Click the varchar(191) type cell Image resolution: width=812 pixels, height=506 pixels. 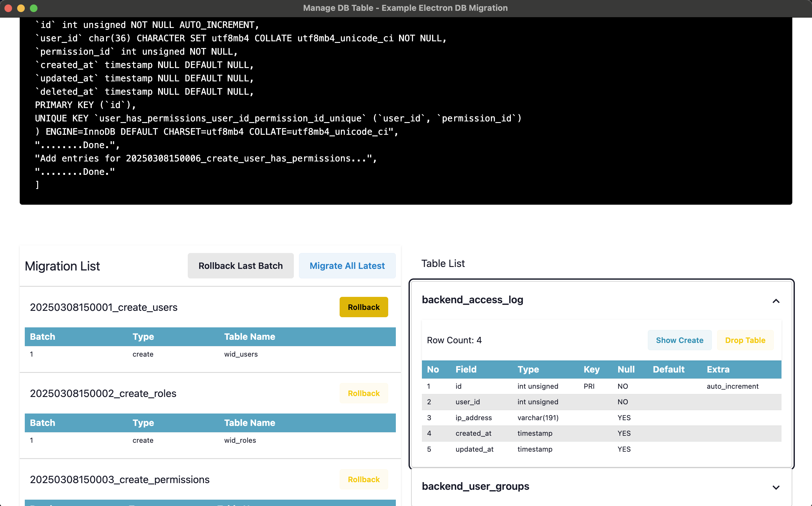coord(538,418)
